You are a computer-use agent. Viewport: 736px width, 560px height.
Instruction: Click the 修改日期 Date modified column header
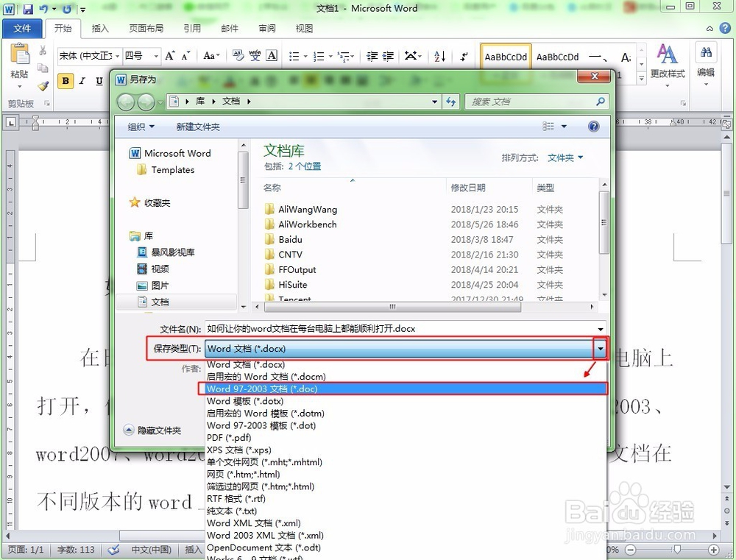pos(468,188)
